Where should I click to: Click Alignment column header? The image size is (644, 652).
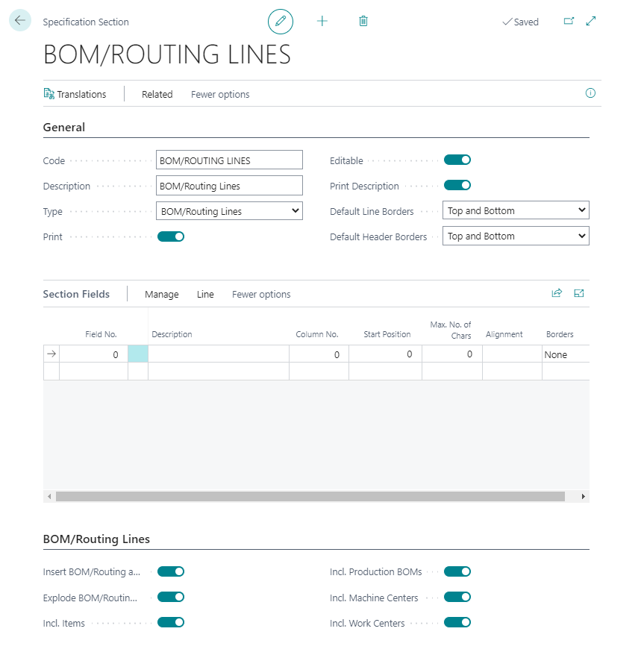click(504, 334)
